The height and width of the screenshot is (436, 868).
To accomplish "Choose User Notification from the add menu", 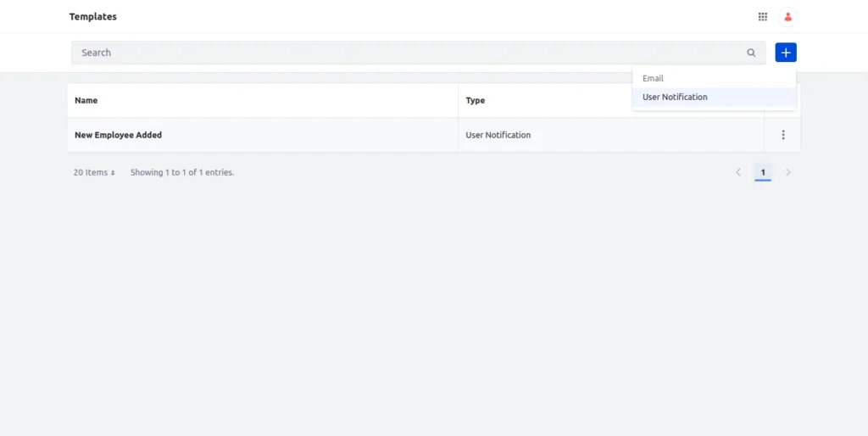I will (714, 97).
